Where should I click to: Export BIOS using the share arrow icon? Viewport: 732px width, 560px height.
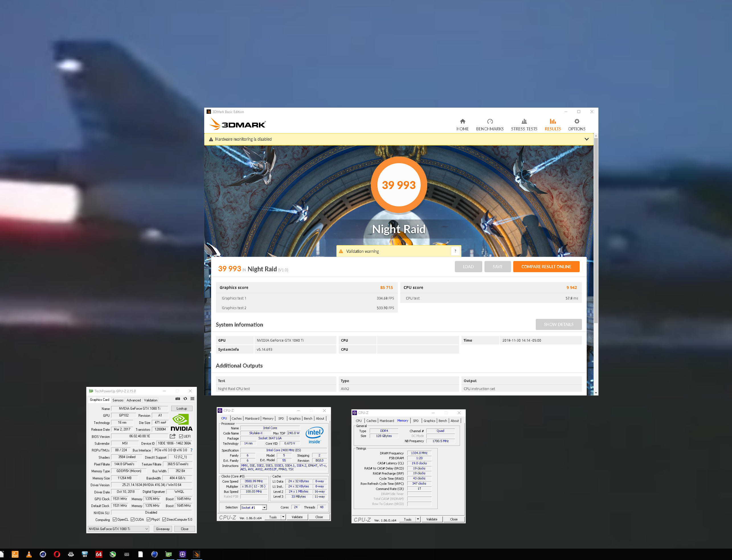tap(172, 436)
